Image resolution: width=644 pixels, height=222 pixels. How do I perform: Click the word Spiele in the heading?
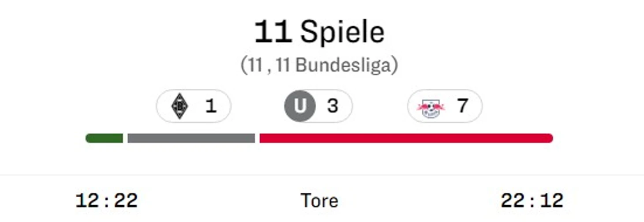pyautogui.click(x=342, y=32)
